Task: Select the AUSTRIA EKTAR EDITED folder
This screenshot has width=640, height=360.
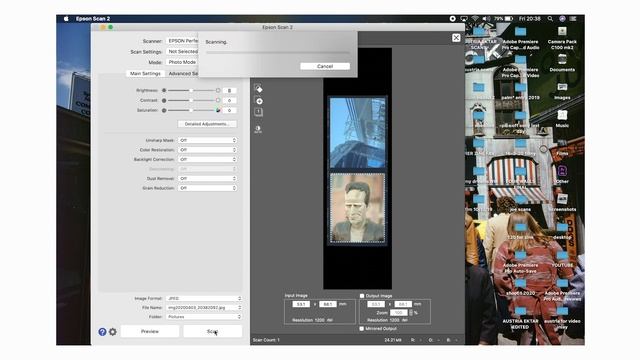Action: (520, 317)
